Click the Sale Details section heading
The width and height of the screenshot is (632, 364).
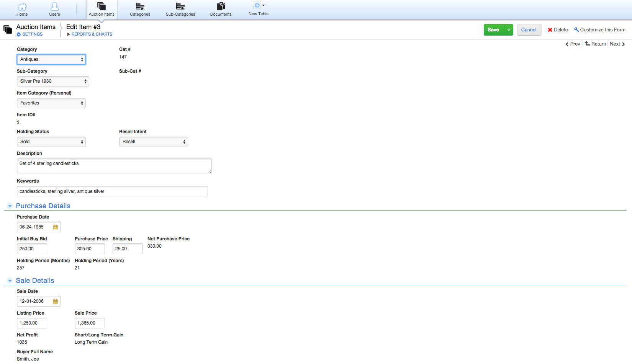pyautogui.click(x=35, y=281)
